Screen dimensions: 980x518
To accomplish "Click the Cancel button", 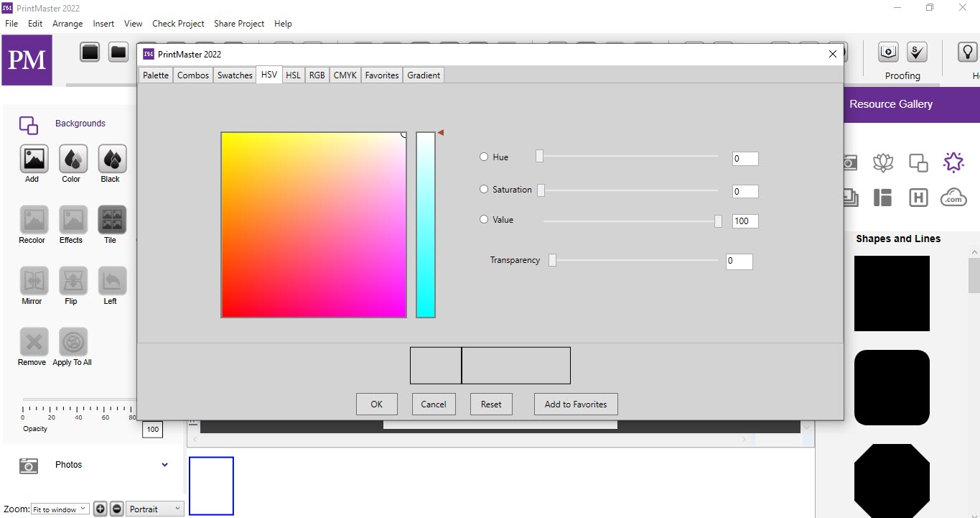I will [x=434, y=404].
